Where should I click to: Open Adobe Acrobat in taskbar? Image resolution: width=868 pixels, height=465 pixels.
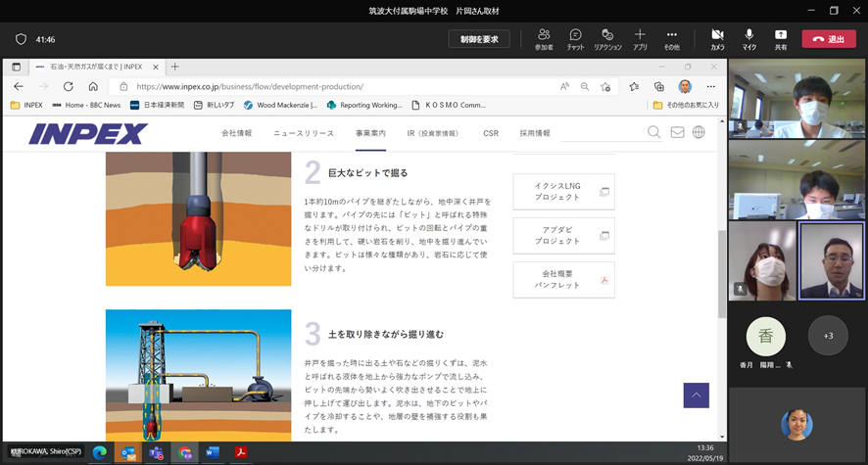click(241, 453)
